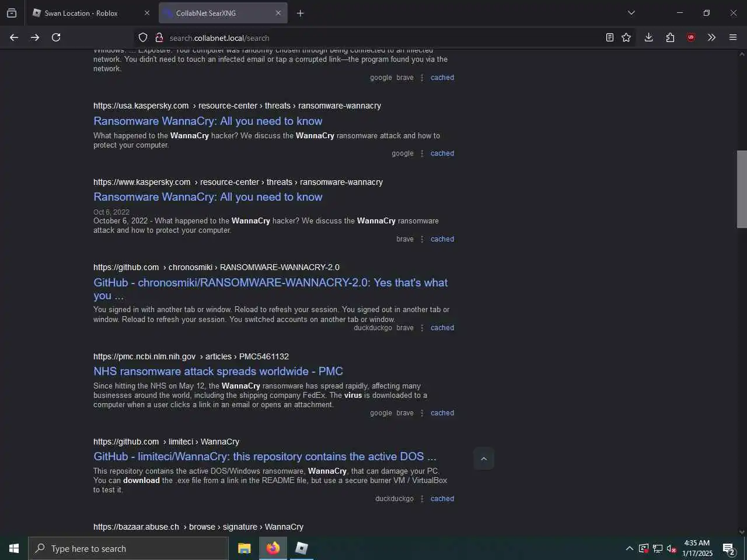Screen dimensions: 747x560
Task: Expand options dots for limiteci result
Action: [x=422, y=499]
